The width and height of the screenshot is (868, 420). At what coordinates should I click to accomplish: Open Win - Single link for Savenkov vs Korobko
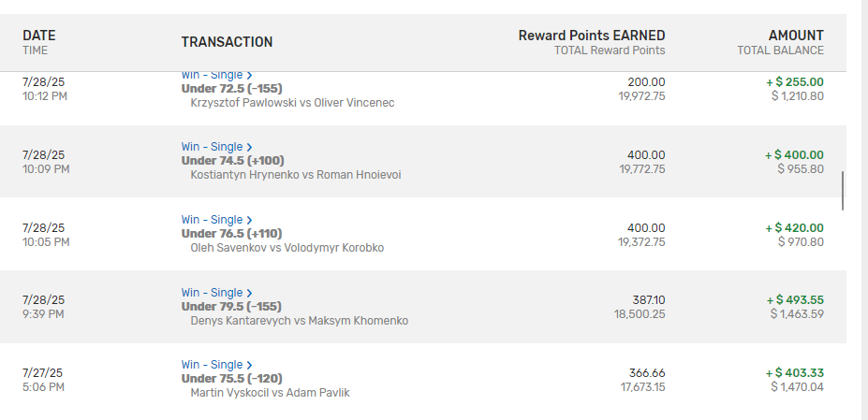[212, 220]
